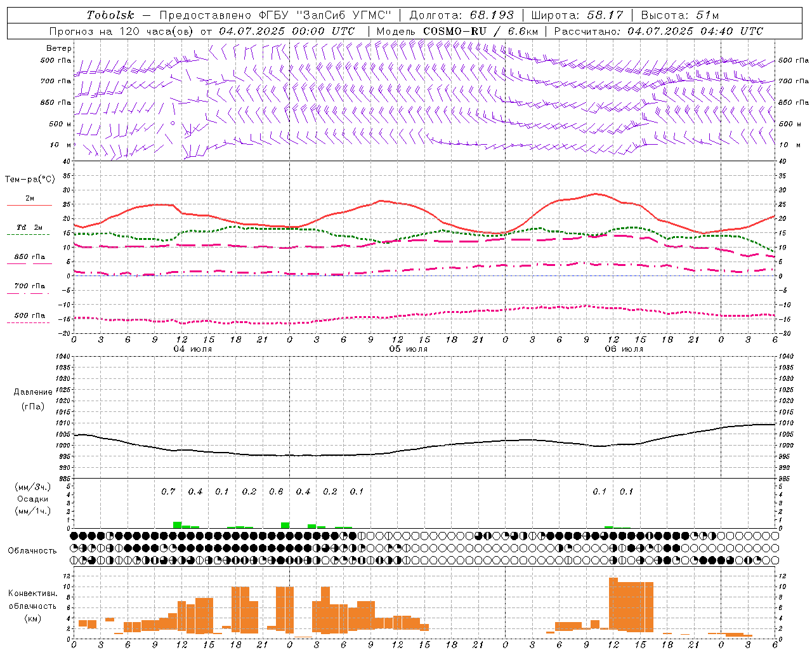Select the text Предоставлено ФГБУ "ЗапСиб УГМС"
The width and height of the screenshot is (812, 650).
pos(275,15)
